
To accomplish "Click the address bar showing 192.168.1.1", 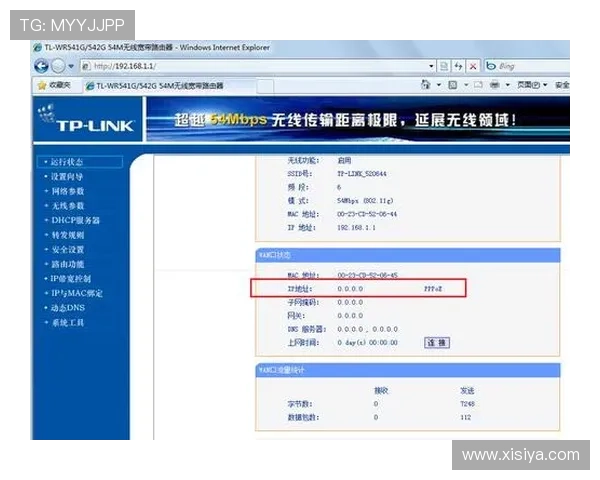I will [253, 66].
